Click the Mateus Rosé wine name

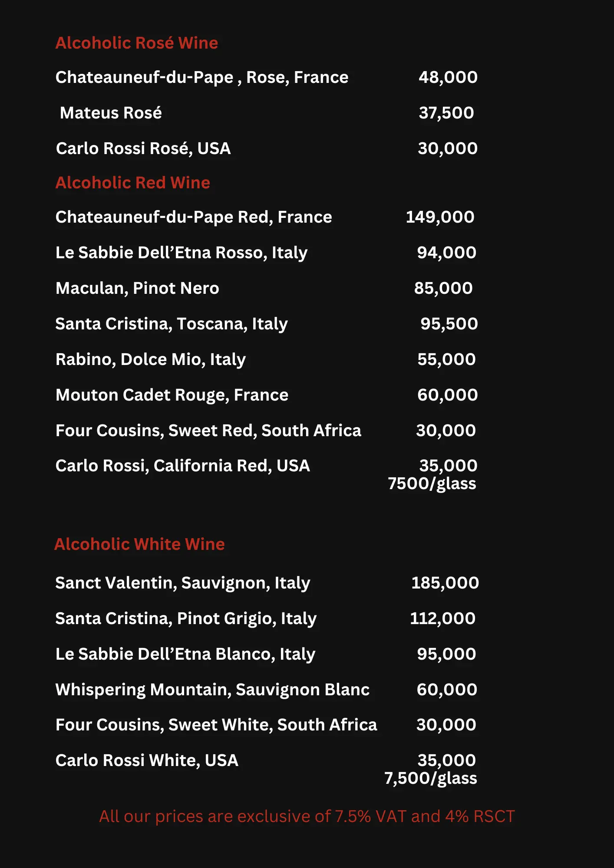pyautogui.click(x=111, y=113)
